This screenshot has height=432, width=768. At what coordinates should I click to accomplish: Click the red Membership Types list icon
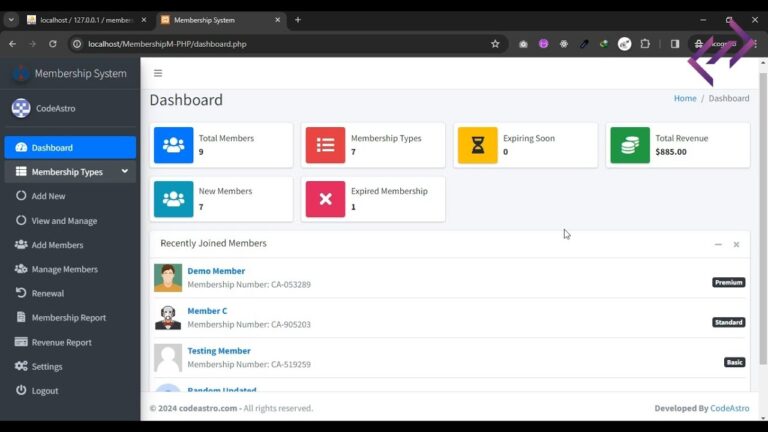coord(325,145)
